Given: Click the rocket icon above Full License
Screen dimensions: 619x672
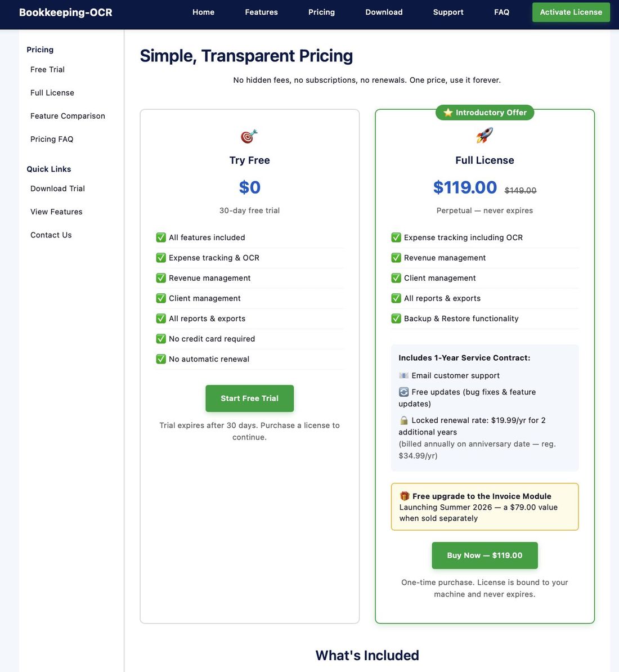Looking at the screenshot, I should (485, 136).
